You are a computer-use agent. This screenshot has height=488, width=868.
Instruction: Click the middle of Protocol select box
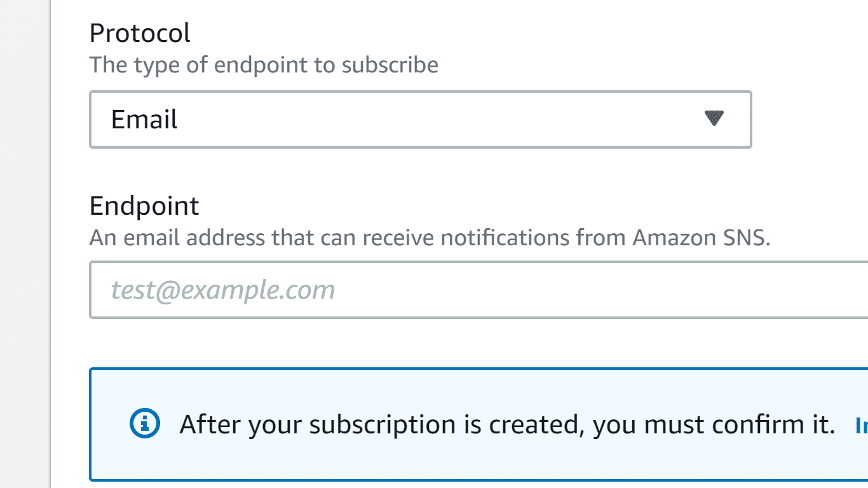[419, 119]
